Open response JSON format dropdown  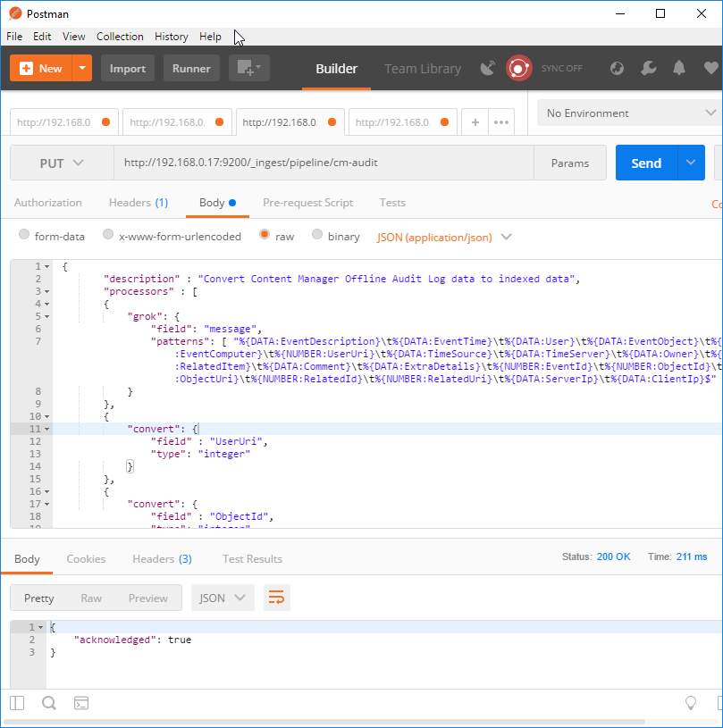click(223, 598)
